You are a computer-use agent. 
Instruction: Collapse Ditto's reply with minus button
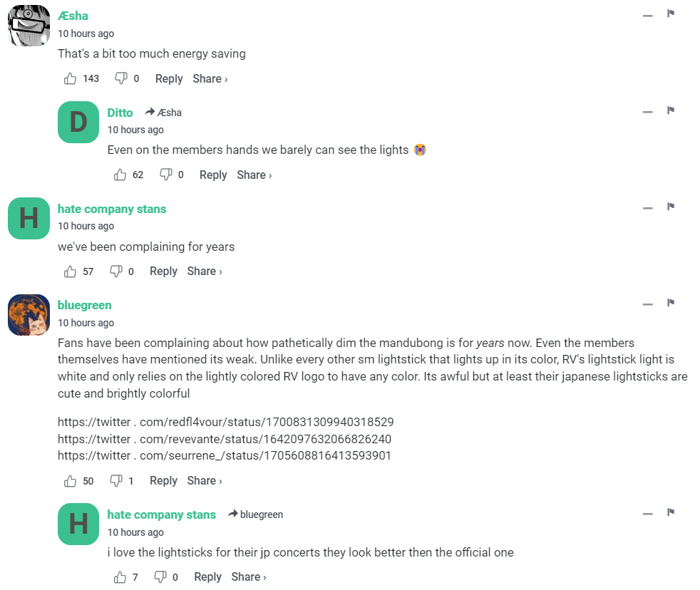coord(647,112)
